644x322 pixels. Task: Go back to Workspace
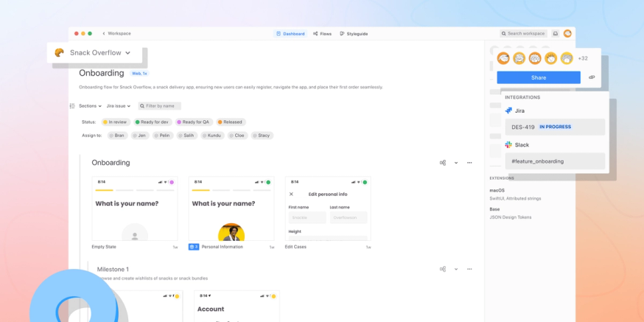pos(116,34)
